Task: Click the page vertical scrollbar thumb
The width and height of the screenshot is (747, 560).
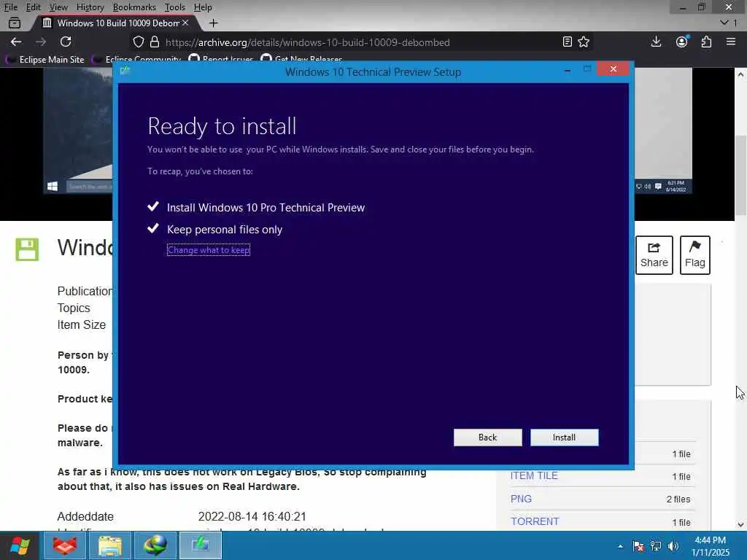Action: 740,174
